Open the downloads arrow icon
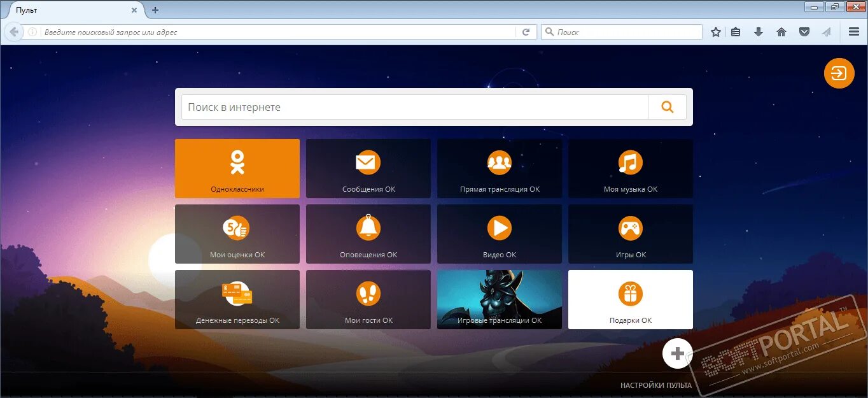The height and width of the screenshot is (398, 868). coord(758,32)
